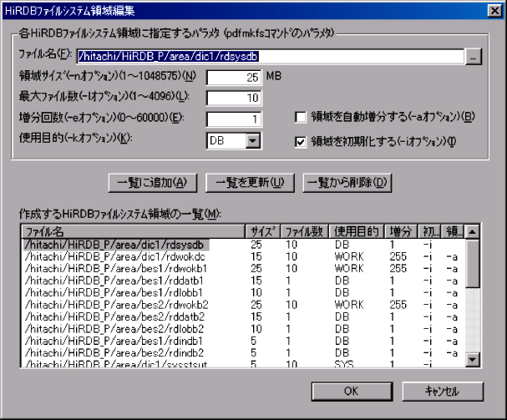
Task: Select the /area/bes1/rdlobb1 list row
Action: click(x=244, y=293)
